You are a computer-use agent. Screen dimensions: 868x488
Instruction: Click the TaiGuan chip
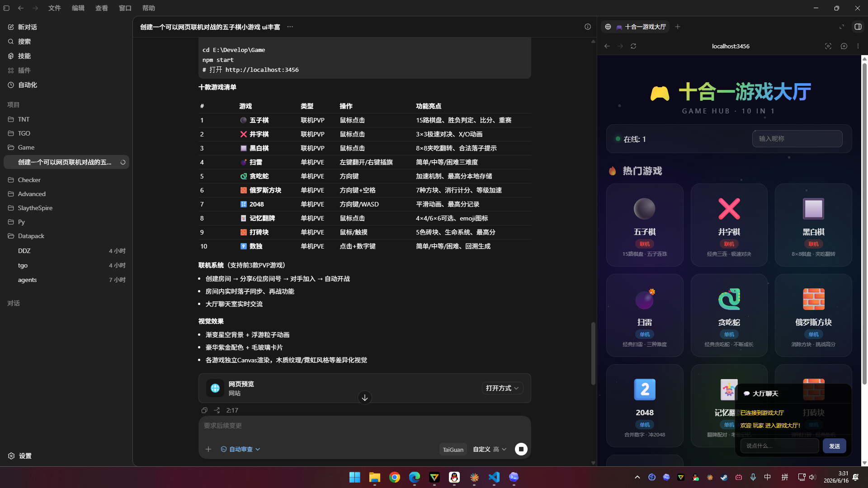453,450
